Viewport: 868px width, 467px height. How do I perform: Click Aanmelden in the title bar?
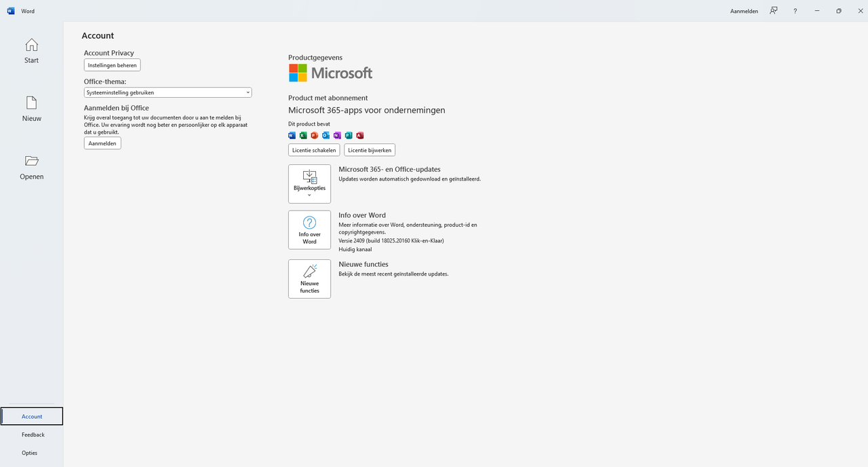pos(744,11)
